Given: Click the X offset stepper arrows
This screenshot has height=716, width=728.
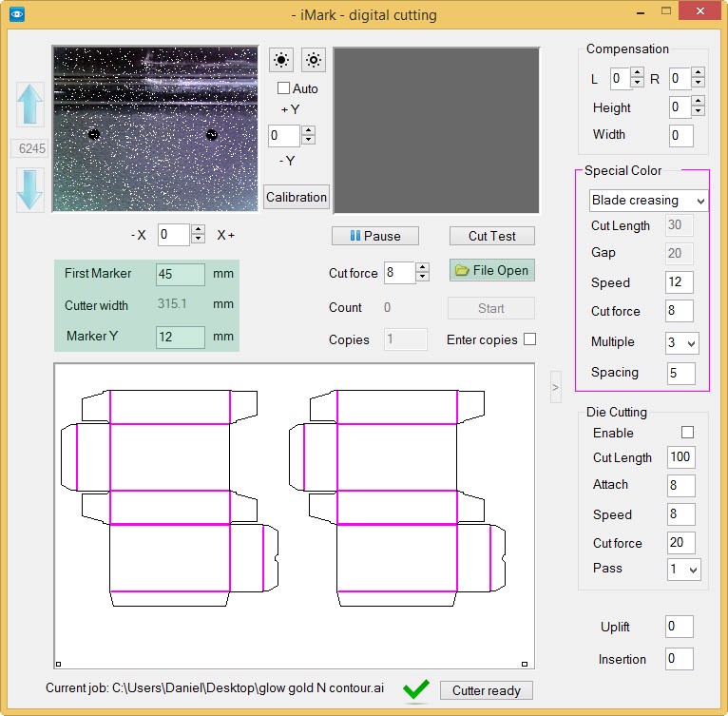Looking at the screenshot, I should [199, 234].
